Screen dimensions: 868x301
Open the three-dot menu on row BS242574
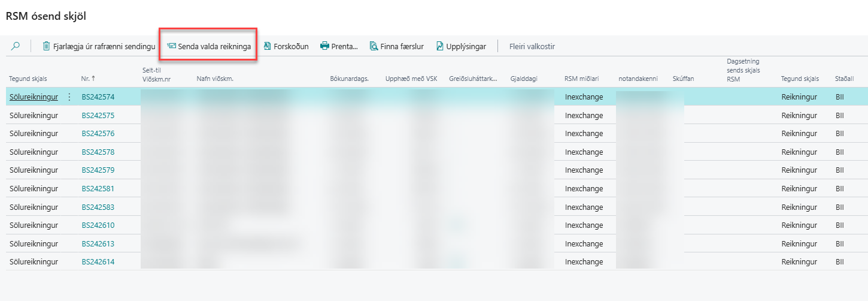pos(69,97)
